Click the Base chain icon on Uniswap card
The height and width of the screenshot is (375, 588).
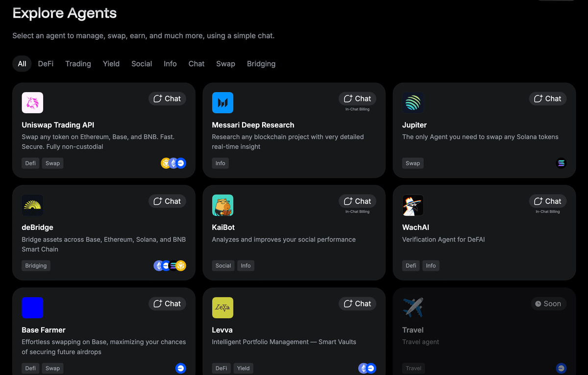click(x=181, y=163)
